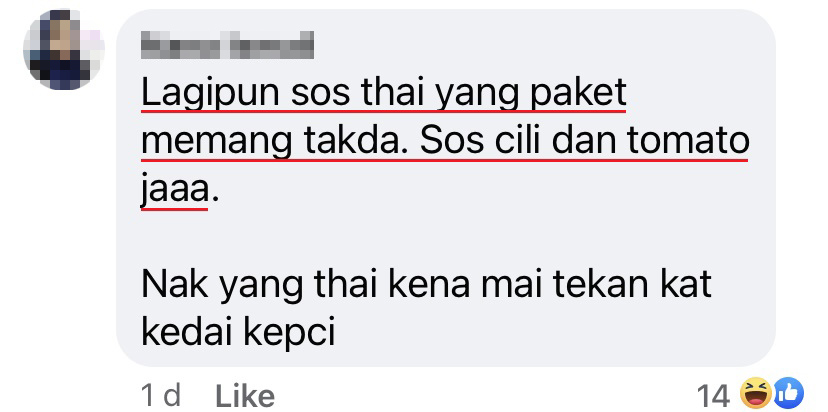Screen dimensions: 828x412
Task: Click the blank line between comment paragraphs
Action: point(444,238)
